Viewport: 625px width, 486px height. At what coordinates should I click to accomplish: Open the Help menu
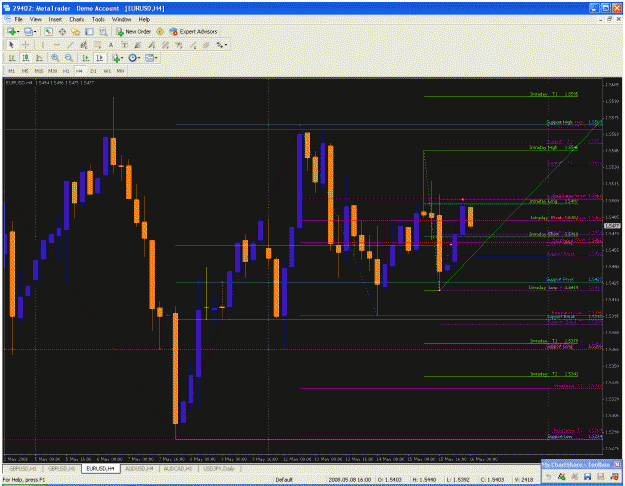point(144,19)
